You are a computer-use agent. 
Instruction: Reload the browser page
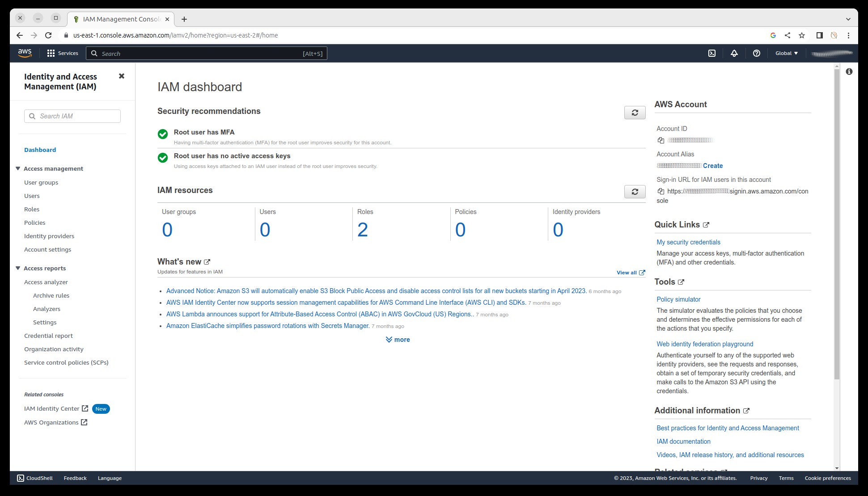pos(48,35)
